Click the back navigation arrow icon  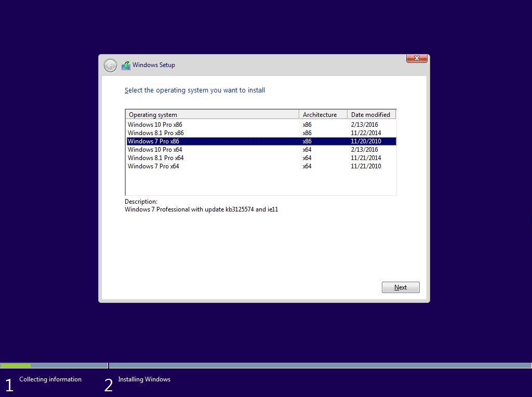pos(110,65)
